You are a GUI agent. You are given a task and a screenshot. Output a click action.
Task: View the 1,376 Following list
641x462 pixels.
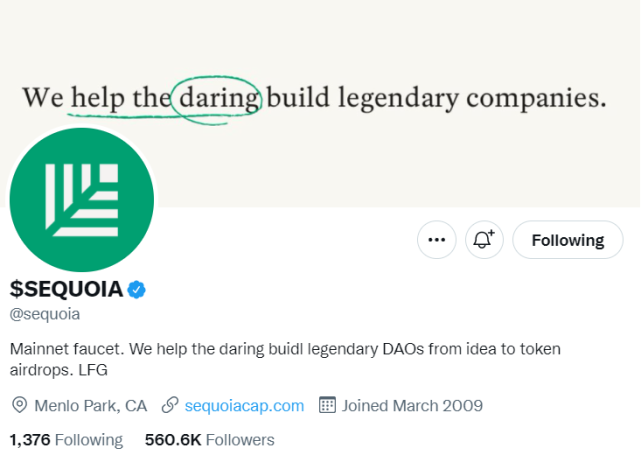pyautogui.click(x=66, y=439)
